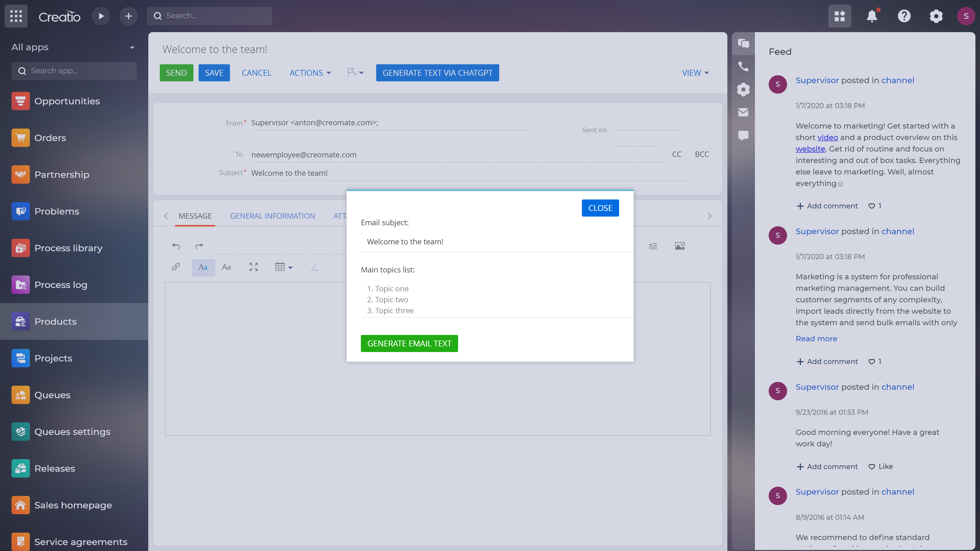Click the redo arrow in the editor

[199, 246]
